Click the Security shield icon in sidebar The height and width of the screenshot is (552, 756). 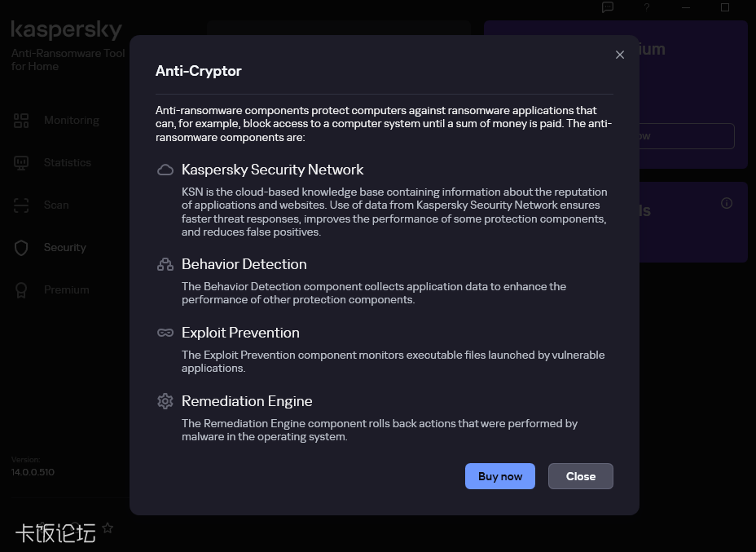(21, 248)
